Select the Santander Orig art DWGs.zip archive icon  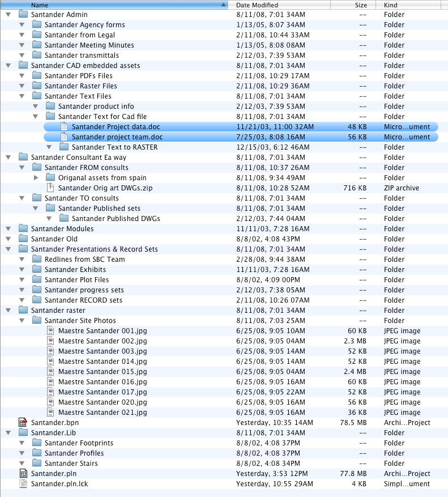50,188
